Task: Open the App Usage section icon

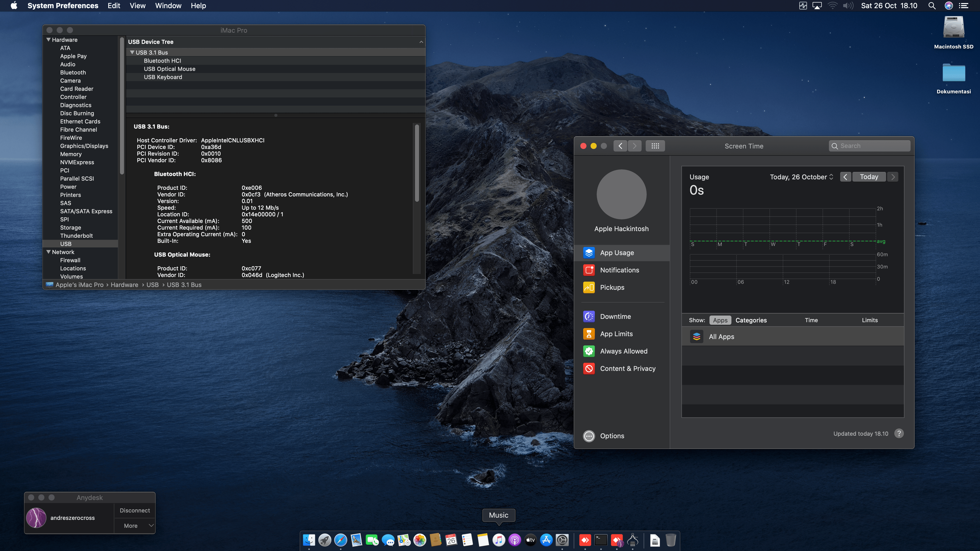Action: tap(589, 253)
